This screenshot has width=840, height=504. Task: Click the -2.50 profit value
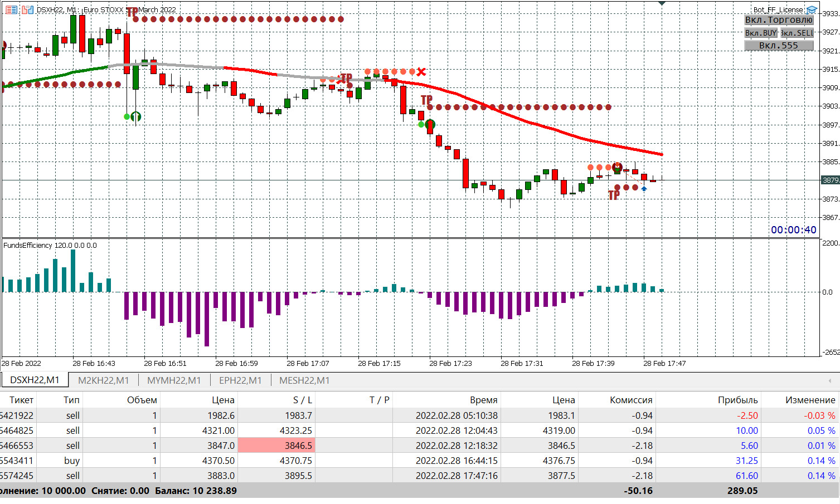tap(747, 415)
